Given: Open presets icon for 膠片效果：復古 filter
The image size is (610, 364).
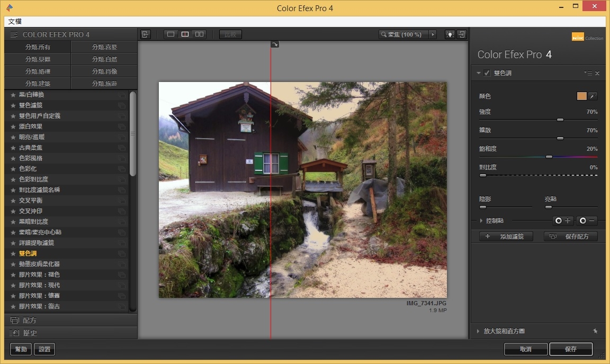Looking at the screenshot, I should pyautogui.click(x=122, y=306).
